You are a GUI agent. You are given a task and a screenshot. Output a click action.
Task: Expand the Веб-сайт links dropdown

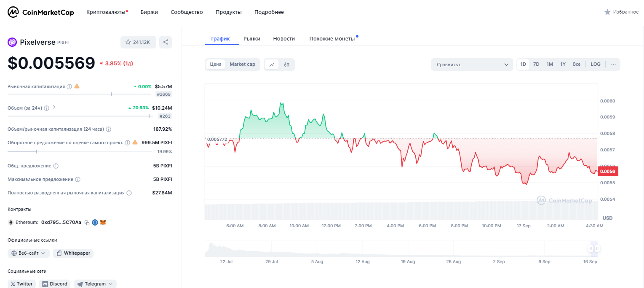tap(29, 253)
